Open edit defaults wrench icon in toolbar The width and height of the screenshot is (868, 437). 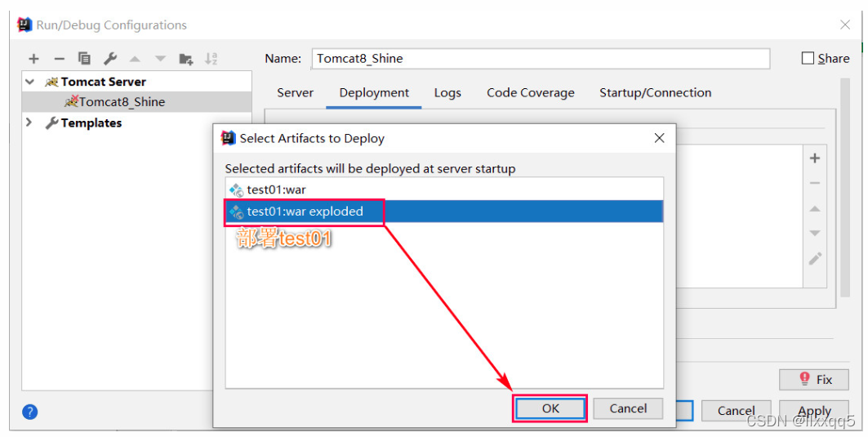coord(109,58)
